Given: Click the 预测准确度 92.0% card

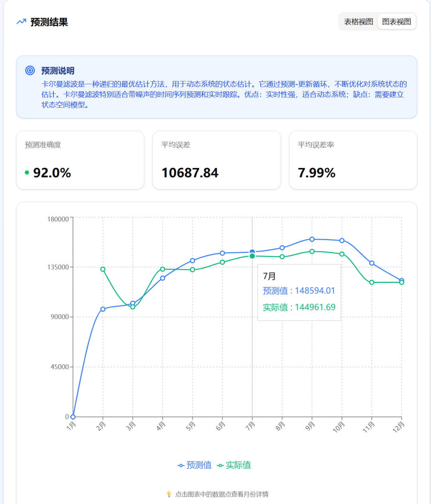Looking at the screenshot, I should [x=80, y=160].
